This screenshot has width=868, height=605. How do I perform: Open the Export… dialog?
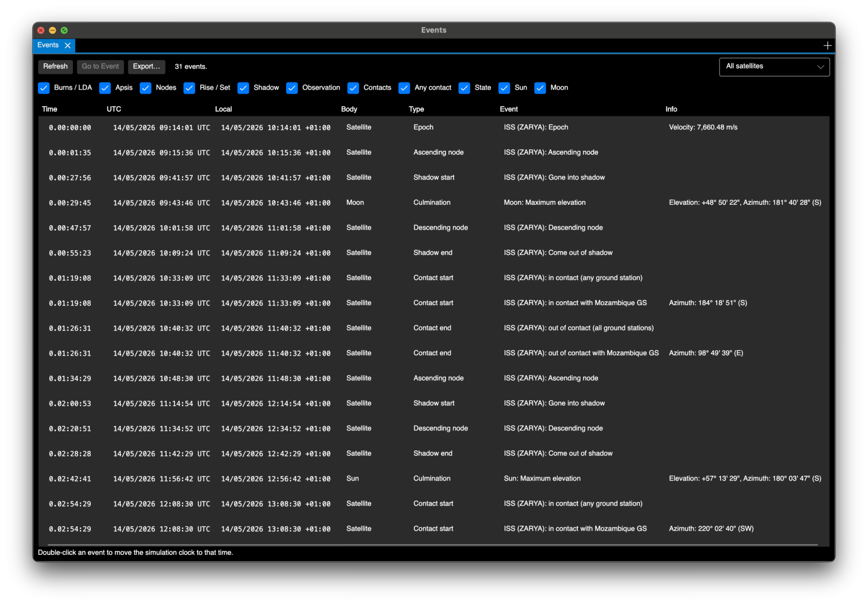coord(146,66)
